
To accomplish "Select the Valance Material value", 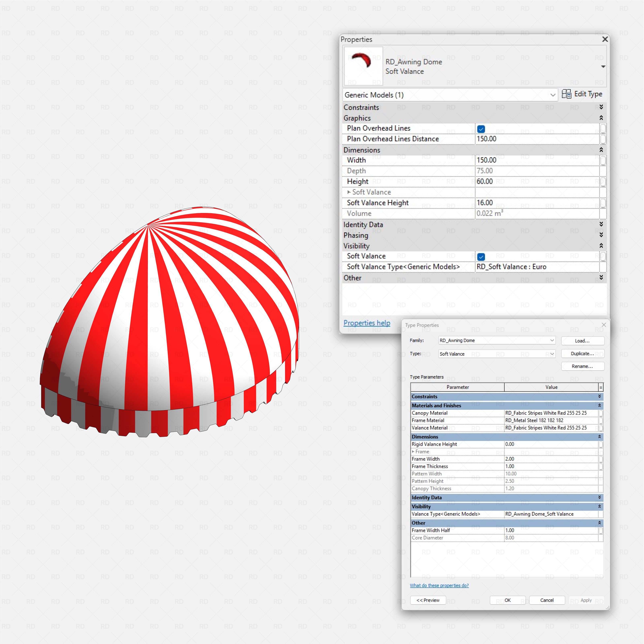I will pyautogui.click(x=551, y=428).
